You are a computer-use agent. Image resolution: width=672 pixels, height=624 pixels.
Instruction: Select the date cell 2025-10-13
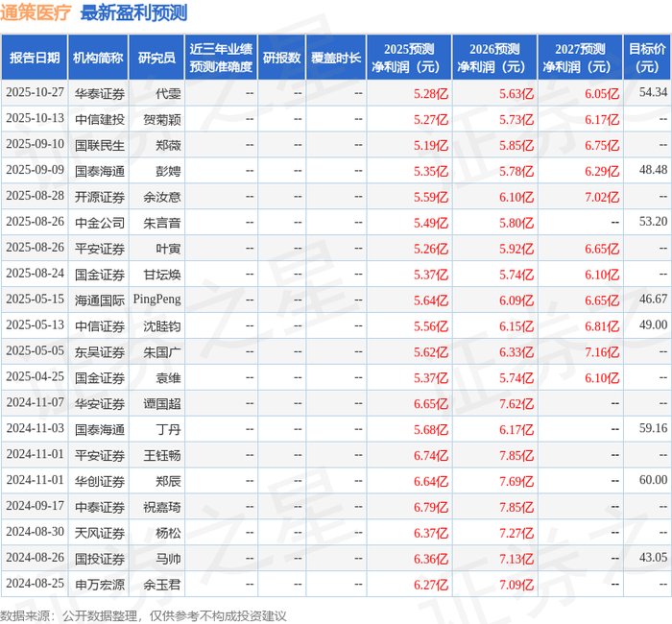tap(35, 118)
